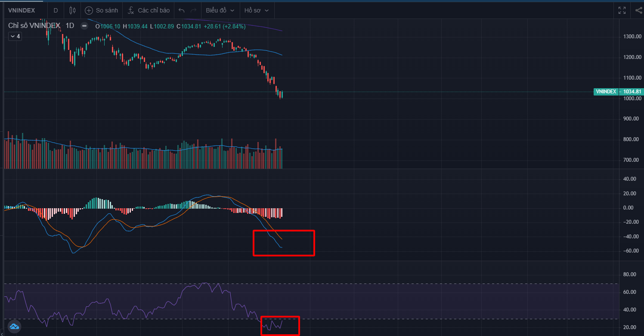Image resolution: width=644 pixels, height=336 pixels.
Task: Click the fx icon beside Các chỉ báo
Action: (x=131, y=10)
